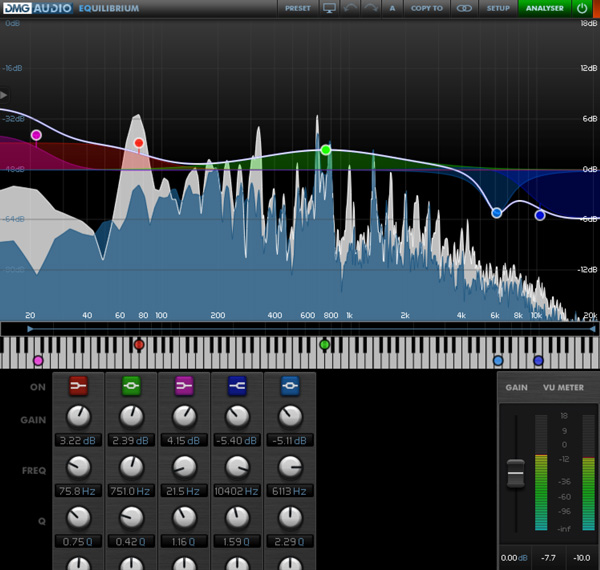
Task: Click the COPY TO button
Action: click(427, 8)
